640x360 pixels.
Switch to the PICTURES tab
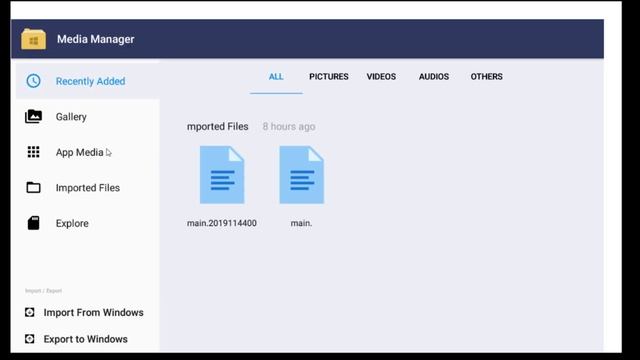(329, 77)
